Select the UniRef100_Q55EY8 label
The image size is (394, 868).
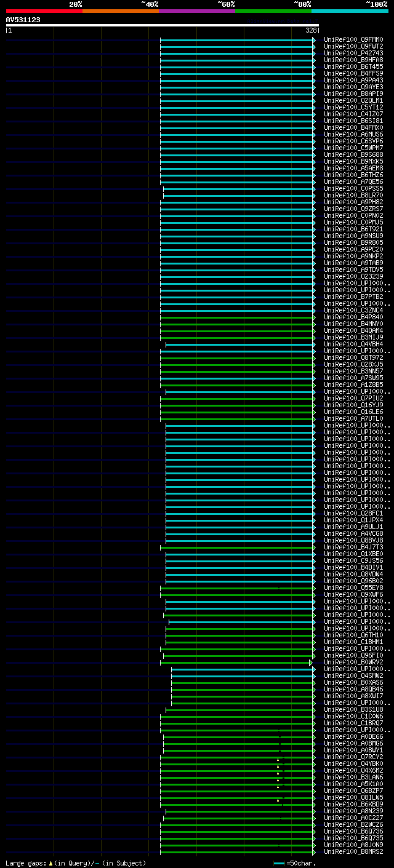353,588
